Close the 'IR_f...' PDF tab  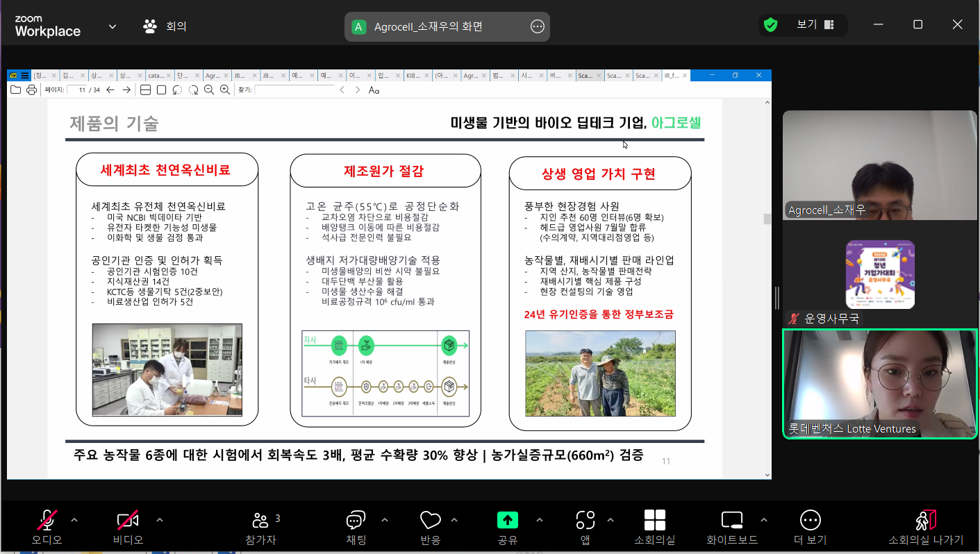click(685, 75)
